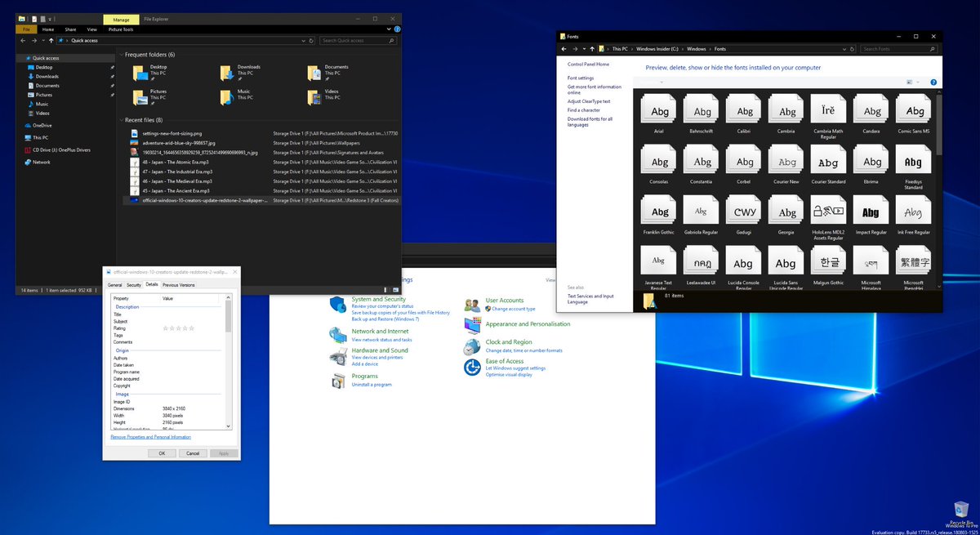
Task: Open address history dropdown in Quick access bar
Action: [x=303, y=40]
